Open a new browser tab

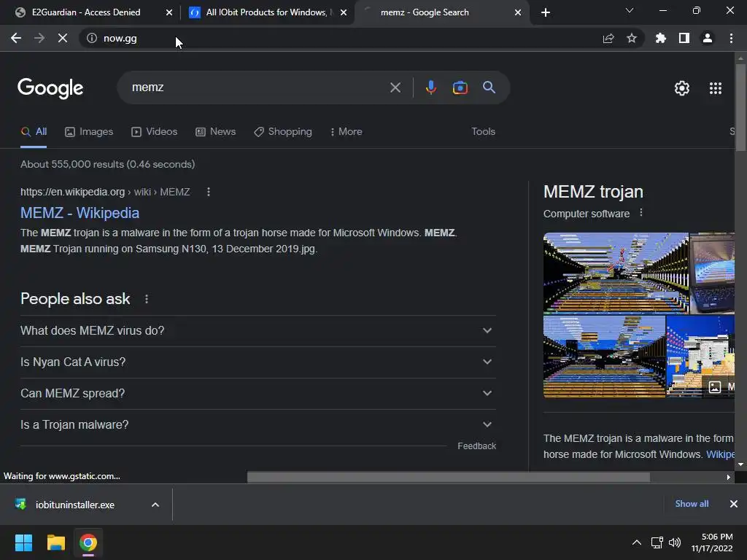click(546, 12)
